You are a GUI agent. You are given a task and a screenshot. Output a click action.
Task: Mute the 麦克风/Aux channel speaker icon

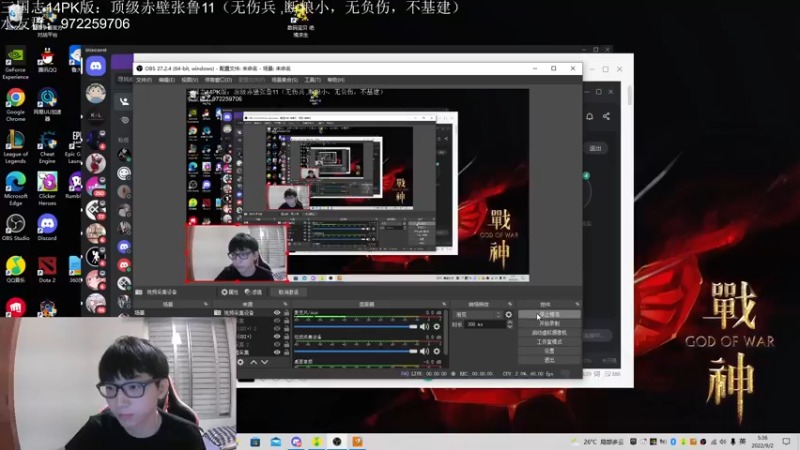424,327
